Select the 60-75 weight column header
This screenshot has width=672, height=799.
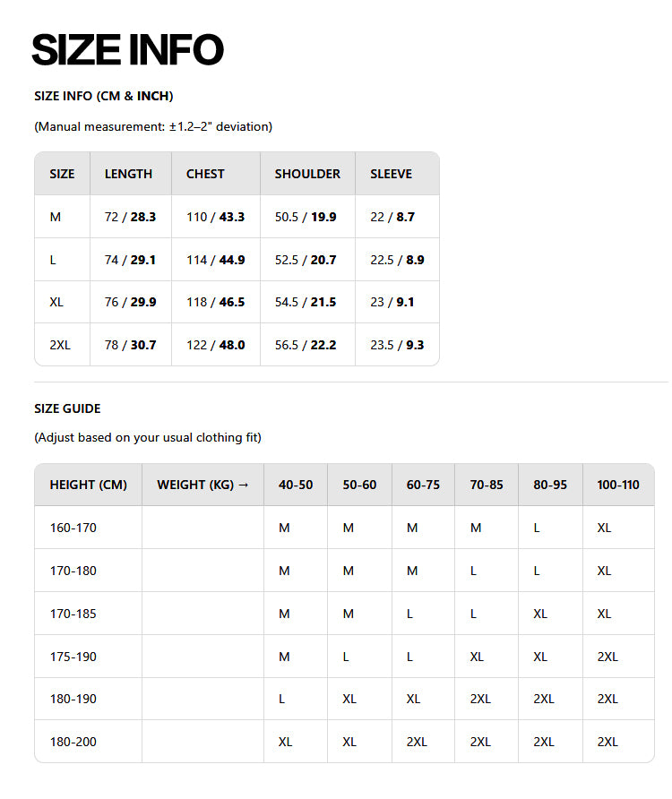pyautogui.click(x=423, y=485)
